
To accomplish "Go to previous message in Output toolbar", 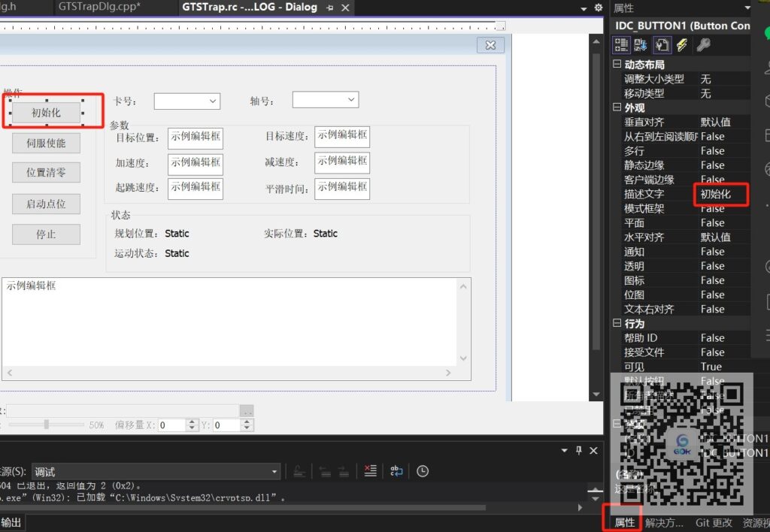I will coord(325,471).
